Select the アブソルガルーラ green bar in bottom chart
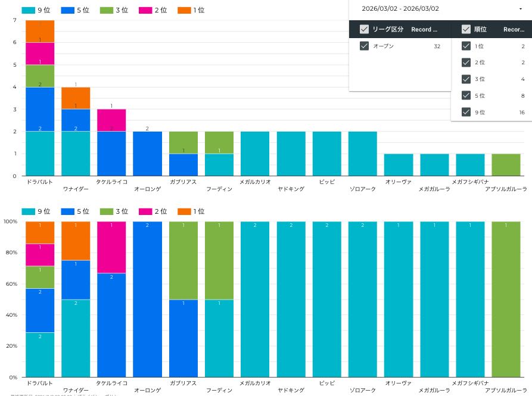The width and height of the screenshot is (532, 396). click(x=506, y=299)
